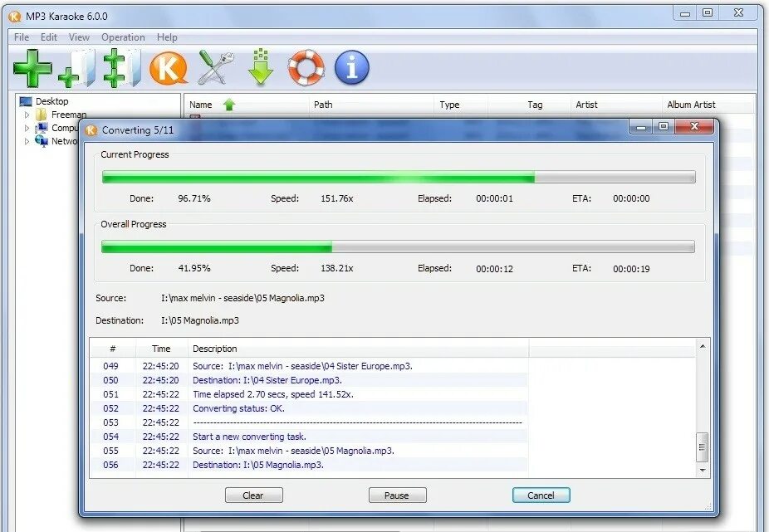Click the Speed 138.21x value
769x532 pixels.
coord(337,268)
